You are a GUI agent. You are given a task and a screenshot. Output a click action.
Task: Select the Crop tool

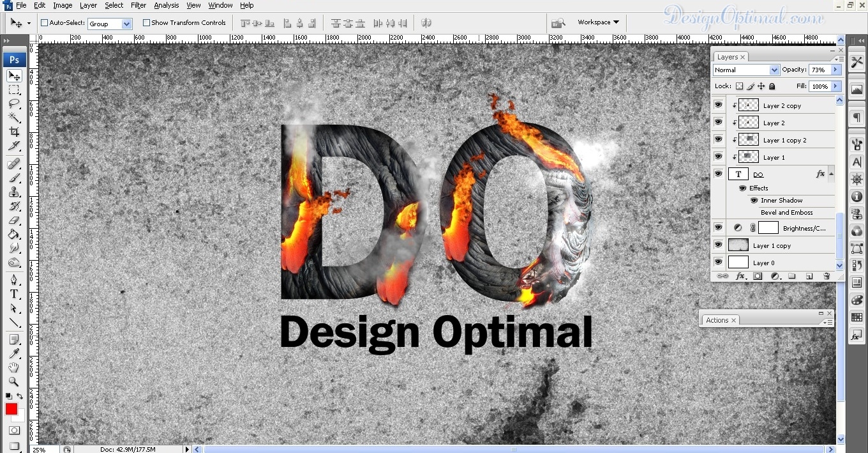click(x=14, y=132)
